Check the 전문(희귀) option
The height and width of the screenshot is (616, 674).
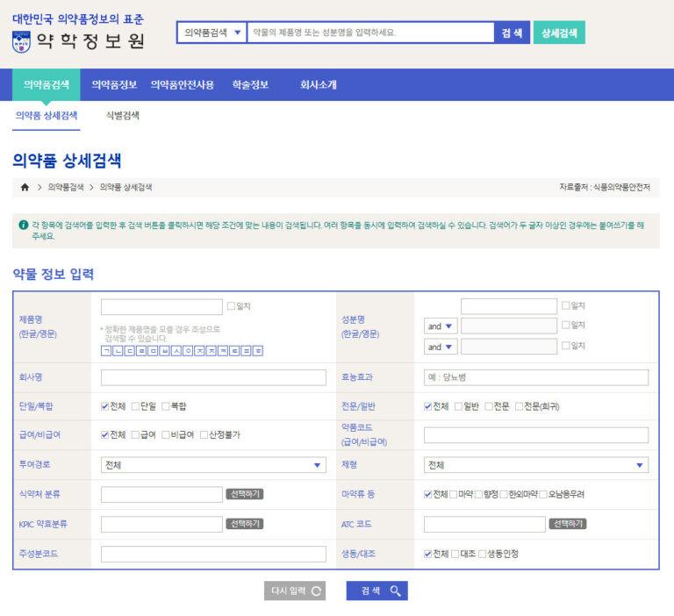pyautogui.click(x=520, y=406)
